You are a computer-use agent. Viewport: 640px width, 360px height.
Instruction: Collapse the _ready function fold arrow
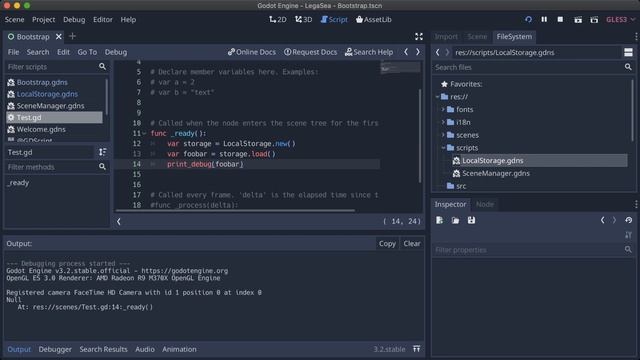(144, 133)
